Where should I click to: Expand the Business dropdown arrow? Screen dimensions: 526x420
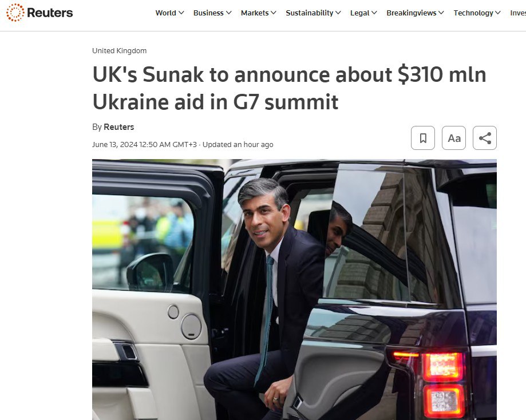(229, 13)
